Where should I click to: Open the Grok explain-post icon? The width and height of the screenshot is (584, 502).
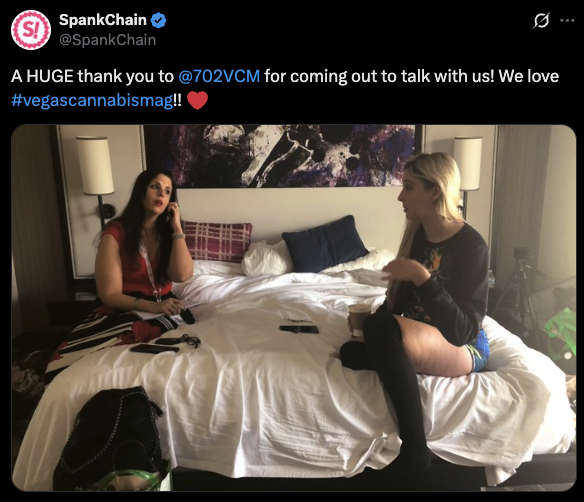pos(541,20)
